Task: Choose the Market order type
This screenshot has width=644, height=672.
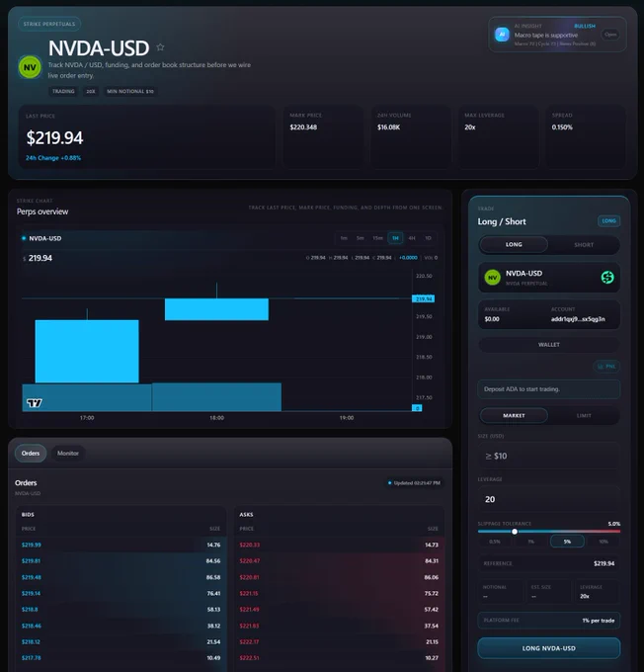Action: 514,415
